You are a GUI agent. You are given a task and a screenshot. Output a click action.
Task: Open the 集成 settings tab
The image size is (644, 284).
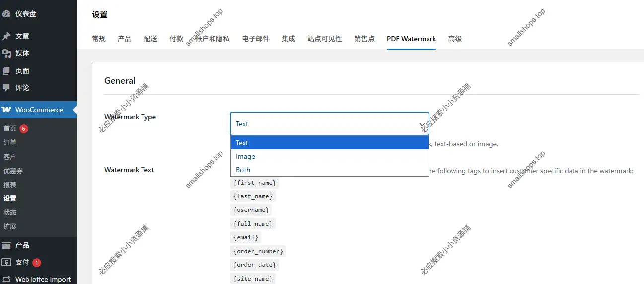point(288,39)
